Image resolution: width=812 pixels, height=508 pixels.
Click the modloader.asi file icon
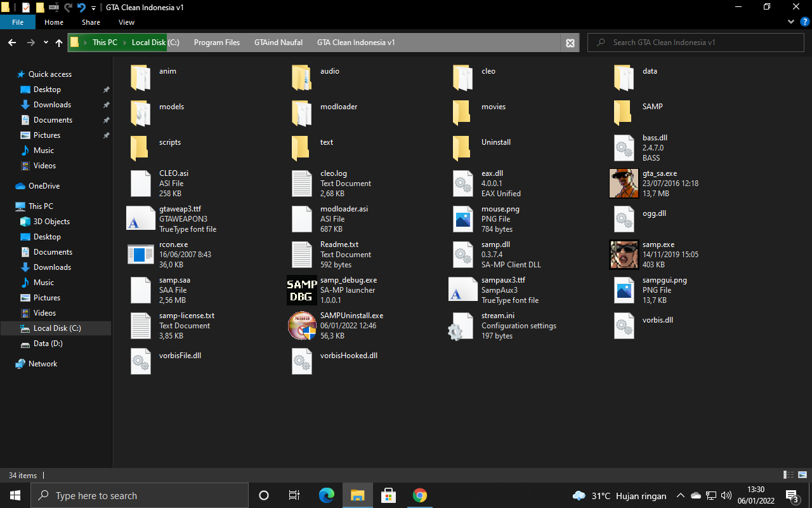[302, 218]
